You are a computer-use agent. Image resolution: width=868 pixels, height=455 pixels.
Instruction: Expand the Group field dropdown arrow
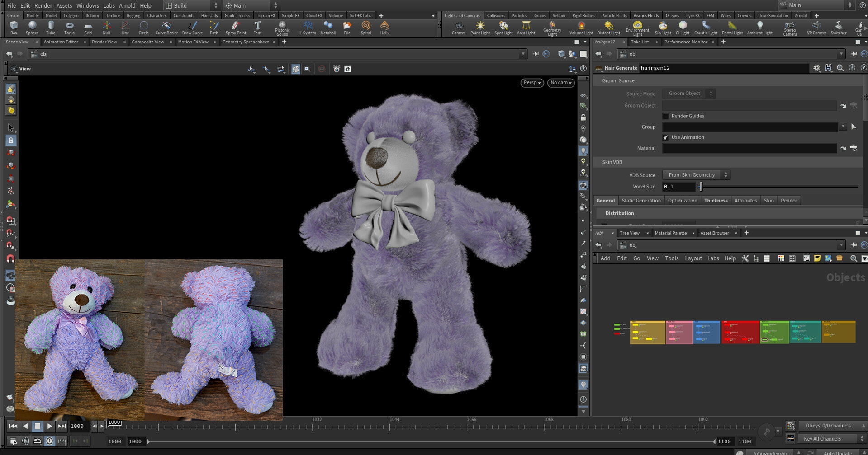(x=842, y=127)
